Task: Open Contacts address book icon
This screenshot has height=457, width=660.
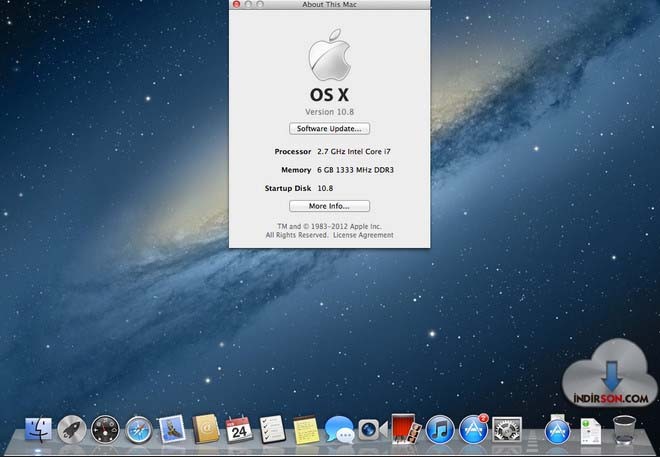Action: [205, 429]
